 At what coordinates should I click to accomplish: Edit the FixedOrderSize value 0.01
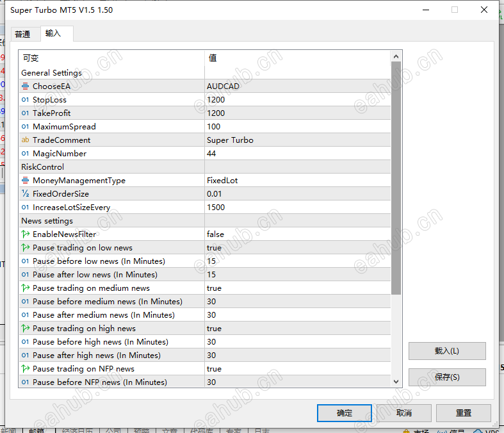[298, 194]
